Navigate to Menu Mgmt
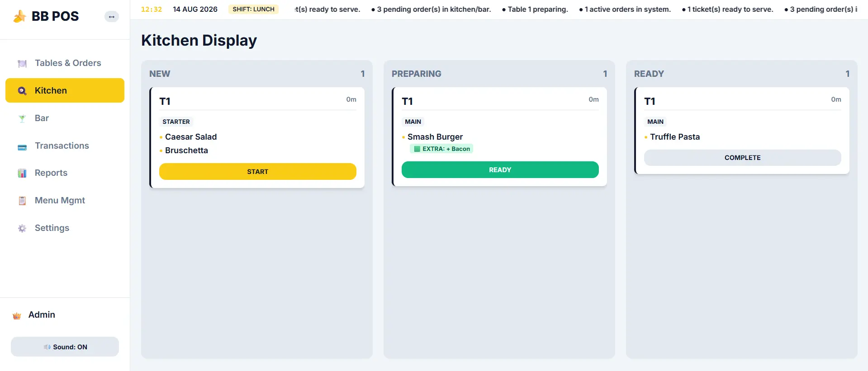The width and height of the screenshot is (868, 371). [x=65, y=201]
